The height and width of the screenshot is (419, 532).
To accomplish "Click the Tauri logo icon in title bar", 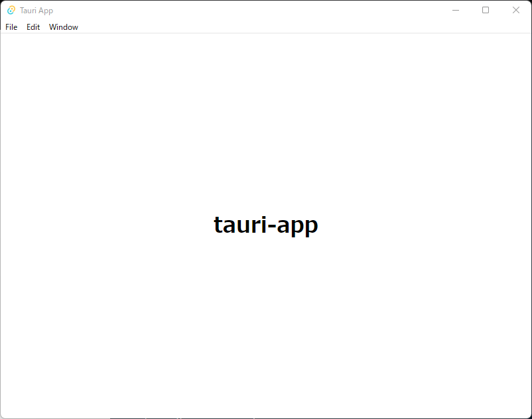I will click(11, 11).
